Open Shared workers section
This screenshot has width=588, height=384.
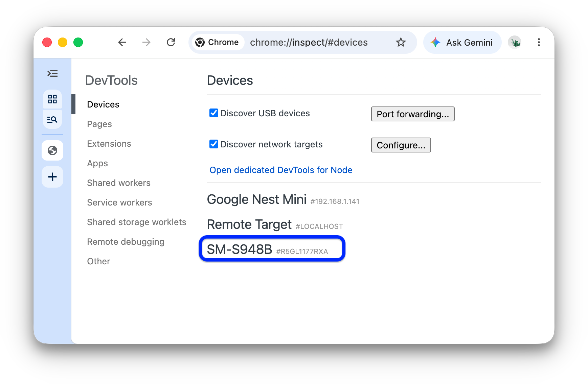click(119, 183)
